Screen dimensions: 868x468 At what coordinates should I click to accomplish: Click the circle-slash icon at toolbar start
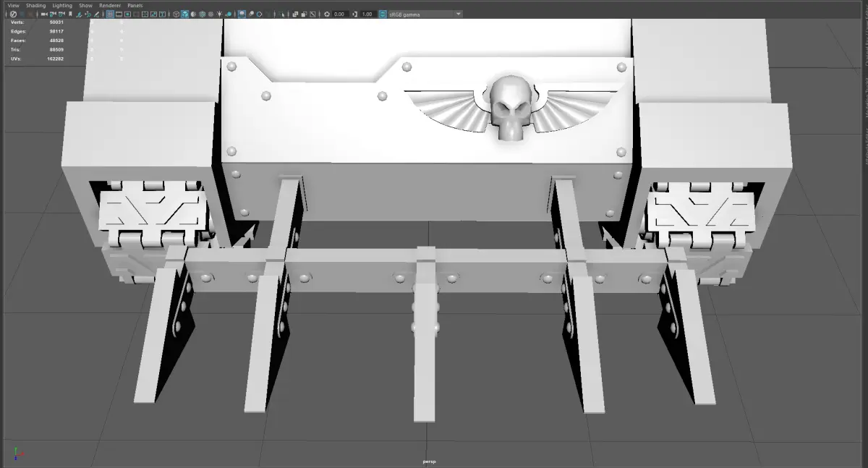tap(13, 14)
